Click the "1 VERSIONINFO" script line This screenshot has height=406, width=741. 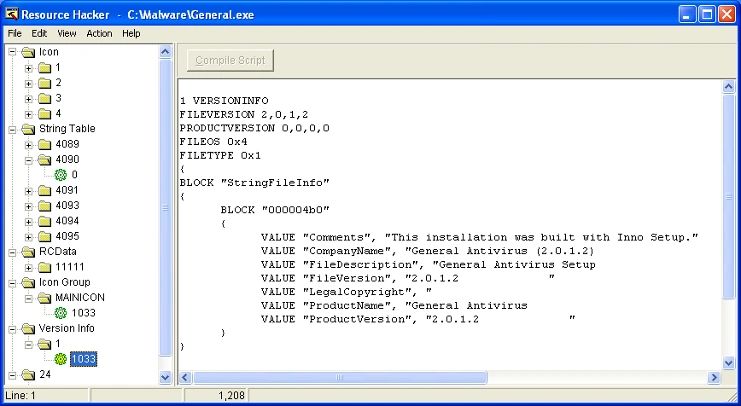pos(224,101)
